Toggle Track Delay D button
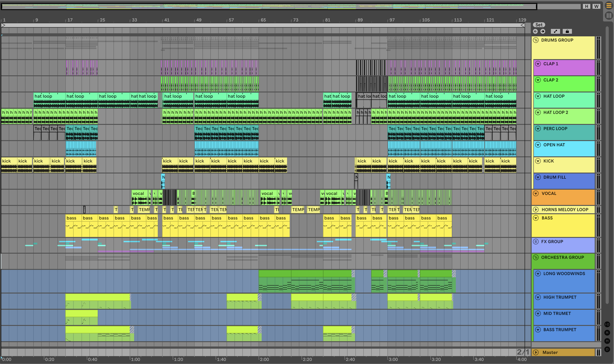 coord(607,349)
